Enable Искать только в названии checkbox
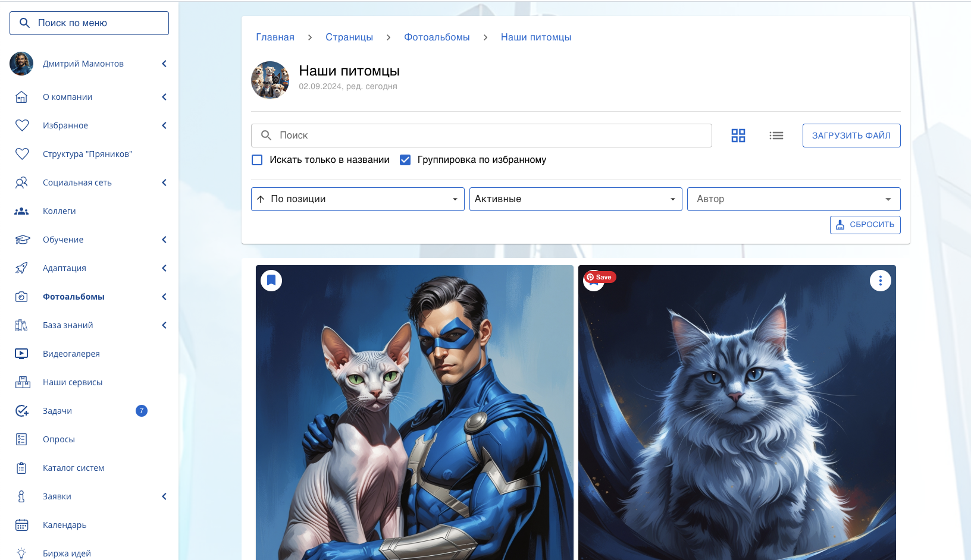This screenshot has width=971, height=560. point(257,160)
